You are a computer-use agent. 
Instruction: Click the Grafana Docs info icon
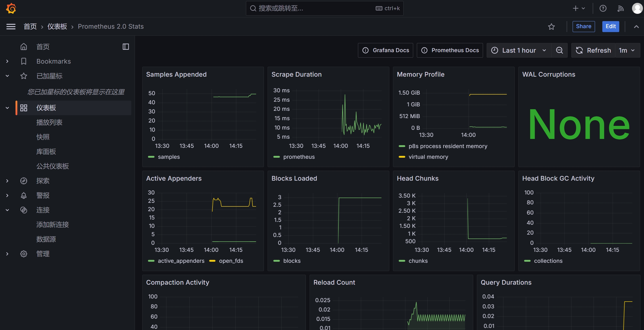(x=366, y=50)
